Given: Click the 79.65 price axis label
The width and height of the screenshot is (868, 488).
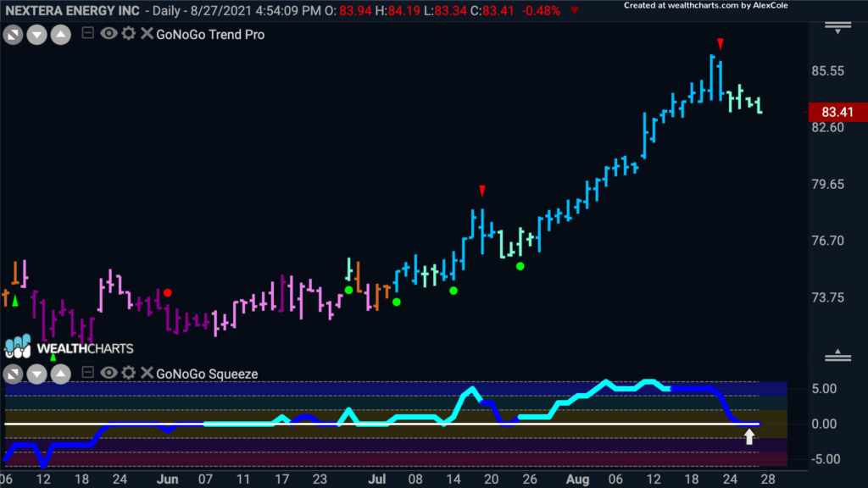Looking at the screenshot, I should tap(828, 184).
